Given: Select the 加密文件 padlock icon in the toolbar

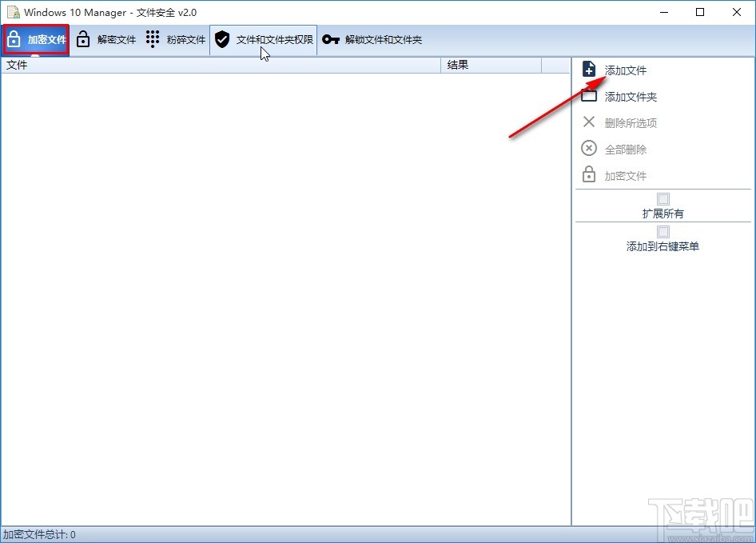Looking at the screenshot, I should (14, 38).
